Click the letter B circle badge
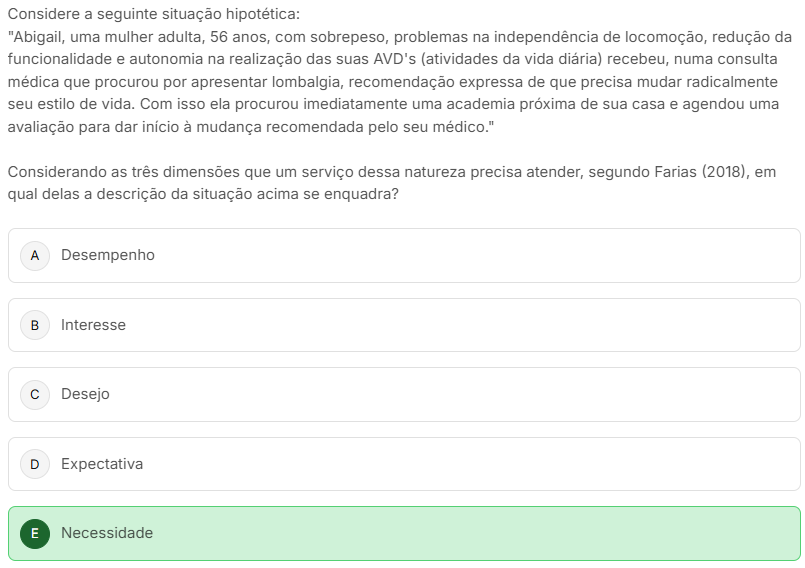This screenshot has height=568, width=805. tap(35, 325)
